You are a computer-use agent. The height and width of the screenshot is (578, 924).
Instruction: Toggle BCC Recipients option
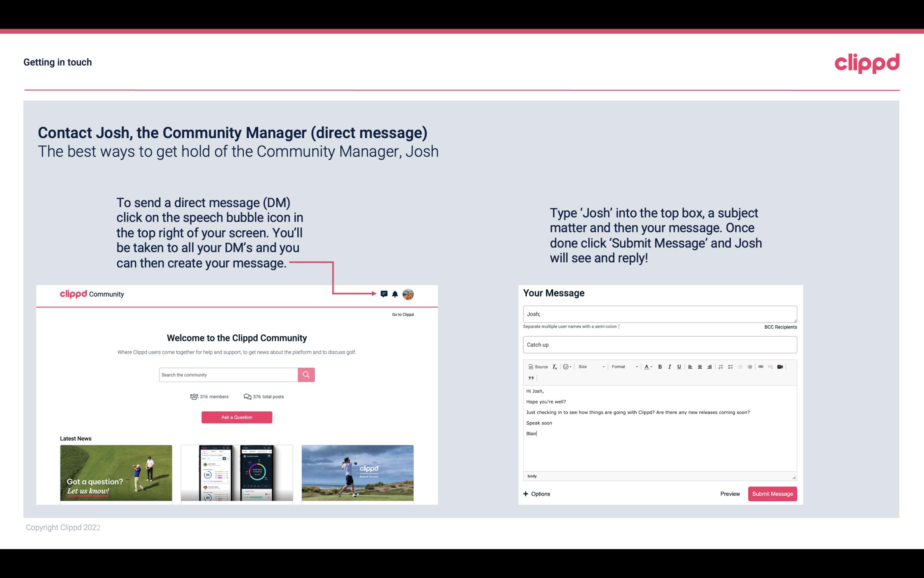[780, 327]
